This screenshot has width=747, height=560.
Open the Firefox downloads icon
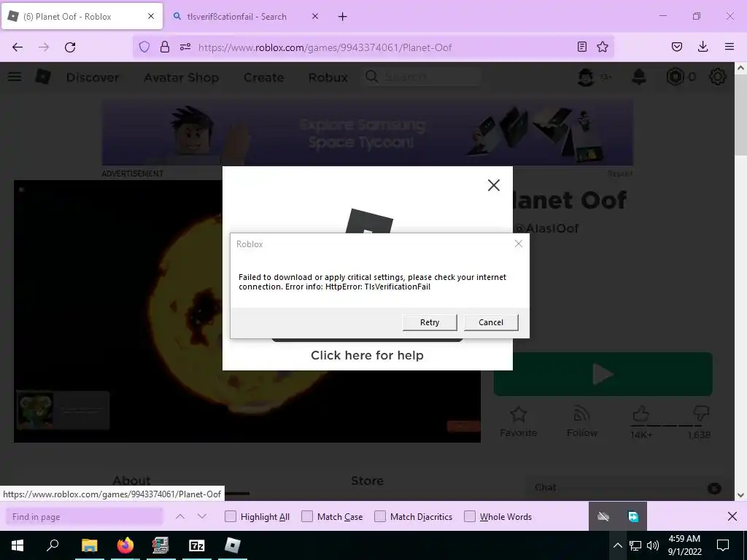703,47
